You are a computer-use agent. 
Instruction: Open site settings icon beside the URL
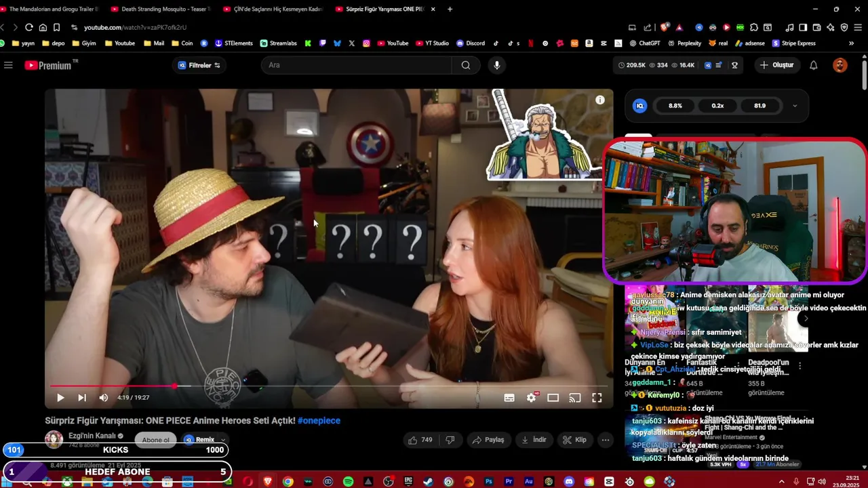pos(74,27)
